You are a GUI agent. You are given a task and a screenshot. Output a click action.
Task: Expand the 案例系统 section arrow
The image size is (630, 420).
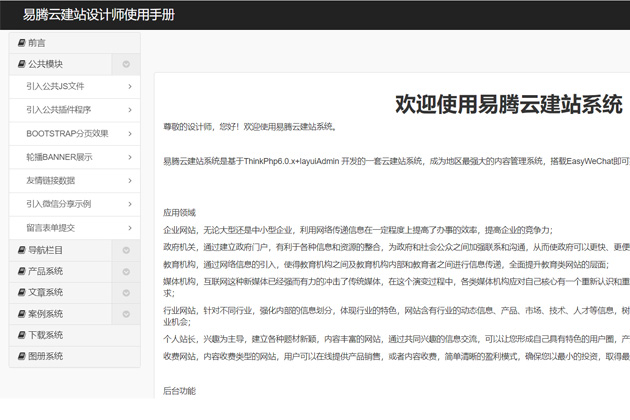126,314
